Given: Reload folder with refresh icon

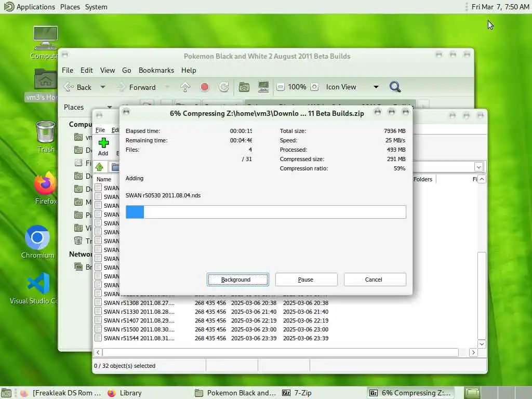Looking at the screenshot, I should (x=223, y=87).
